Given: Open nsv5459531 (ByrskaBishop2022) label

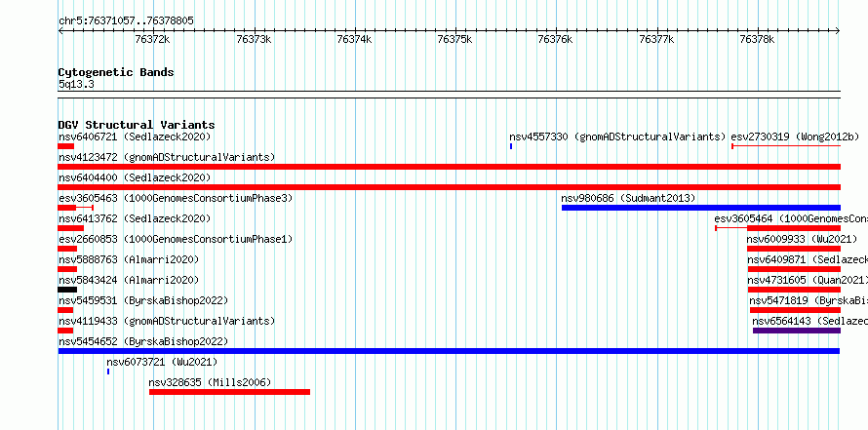Looking at the screenshot, I should (143, 300).
